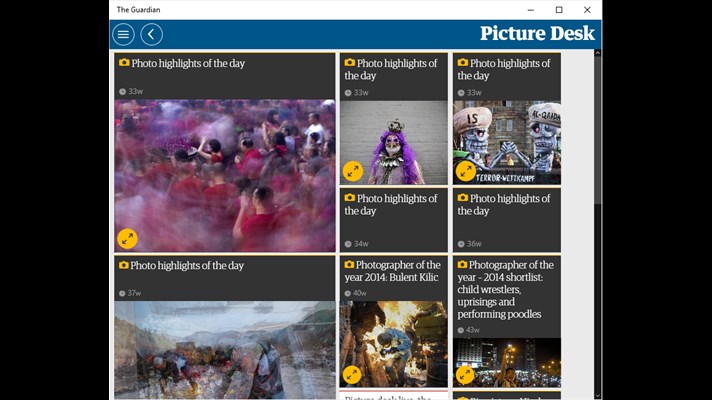This screenshot has height=400, width=712.
Task: Click the scrollbar down arrow
Action: coord(598,396)
